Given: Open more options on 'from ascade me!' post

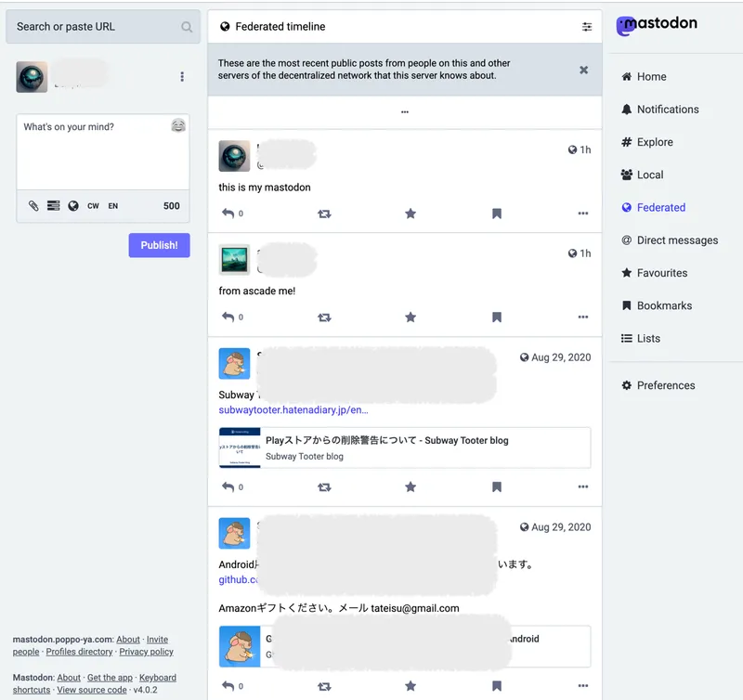Looking at the screenshot, I should [583, 317].
